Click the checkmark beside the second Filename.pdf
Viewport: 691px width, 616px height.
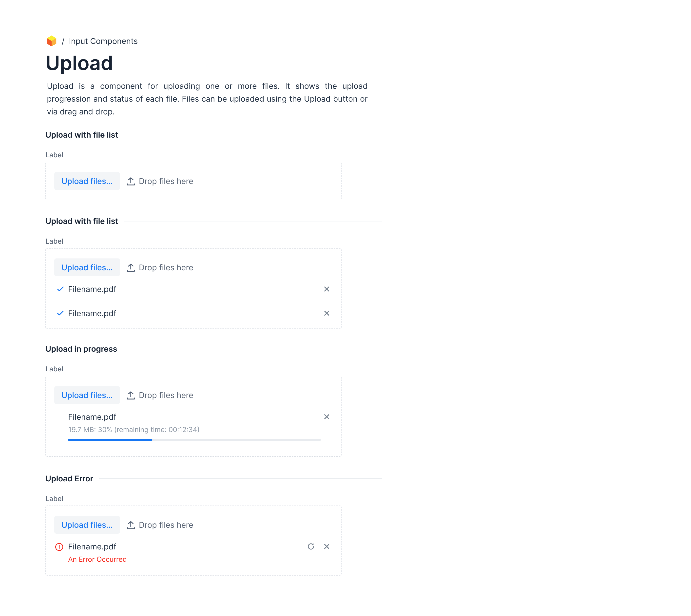click(x=60, y=313)
